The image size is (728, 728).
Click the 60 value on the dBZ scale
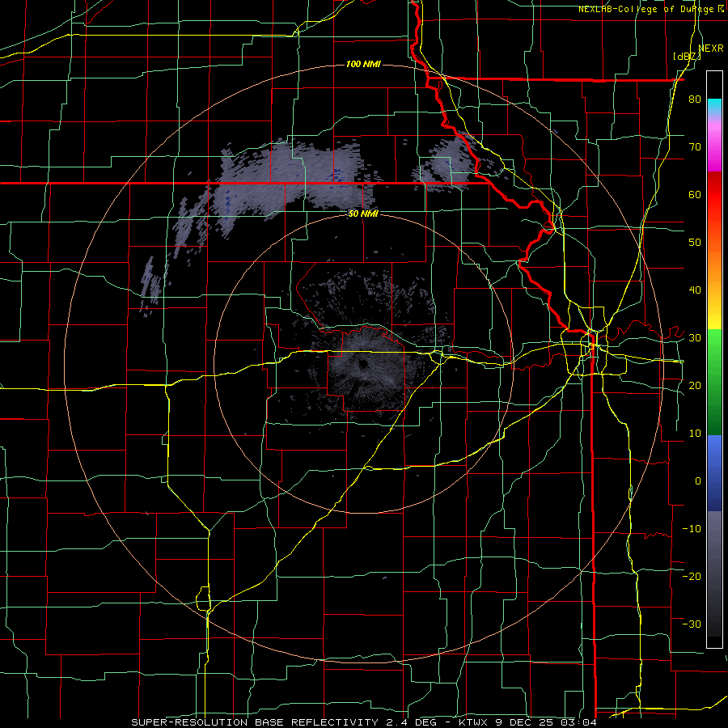click(695, 194)
